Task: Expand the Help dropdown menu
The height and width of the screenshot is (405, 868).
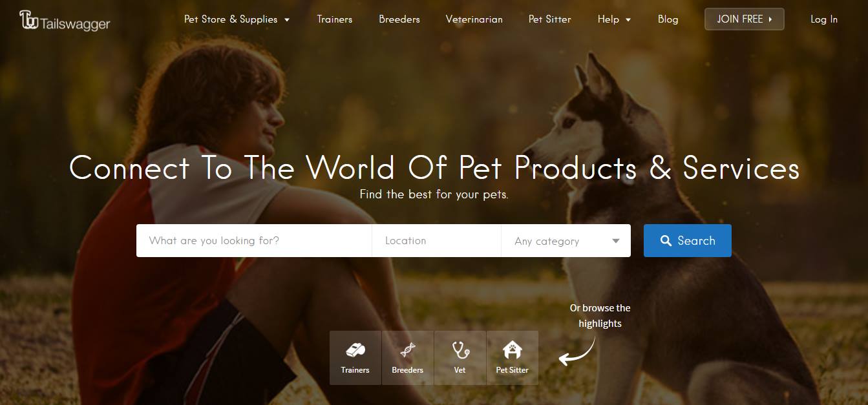Action: [614, 19]
